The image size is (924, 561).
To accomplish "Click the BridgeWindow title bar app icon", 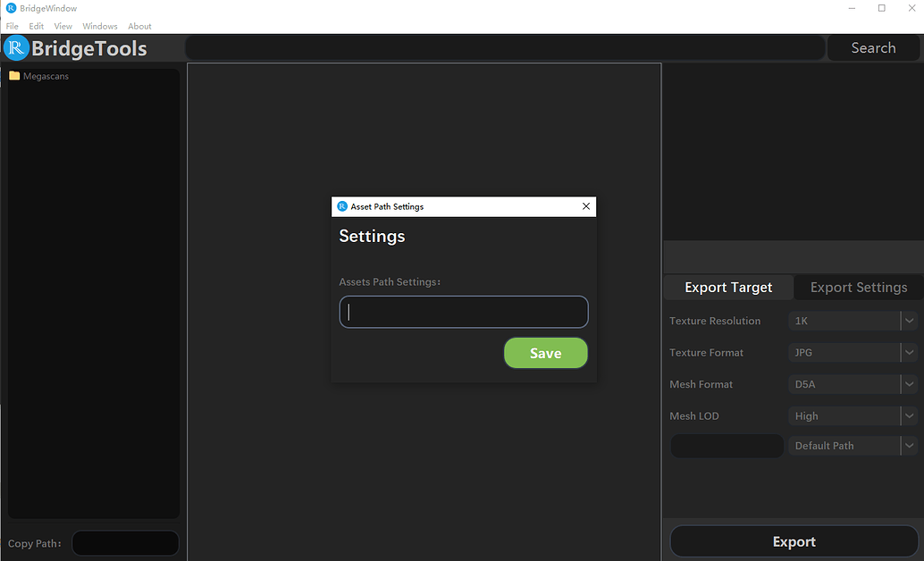I will (x=11, y=8).
